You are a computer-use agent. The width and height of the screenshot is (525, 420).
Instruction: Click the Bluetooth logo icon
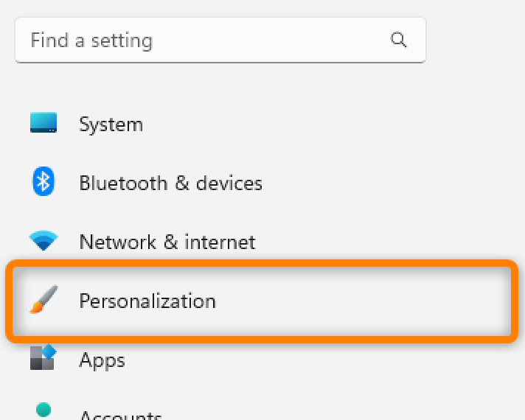click(44, 182)
